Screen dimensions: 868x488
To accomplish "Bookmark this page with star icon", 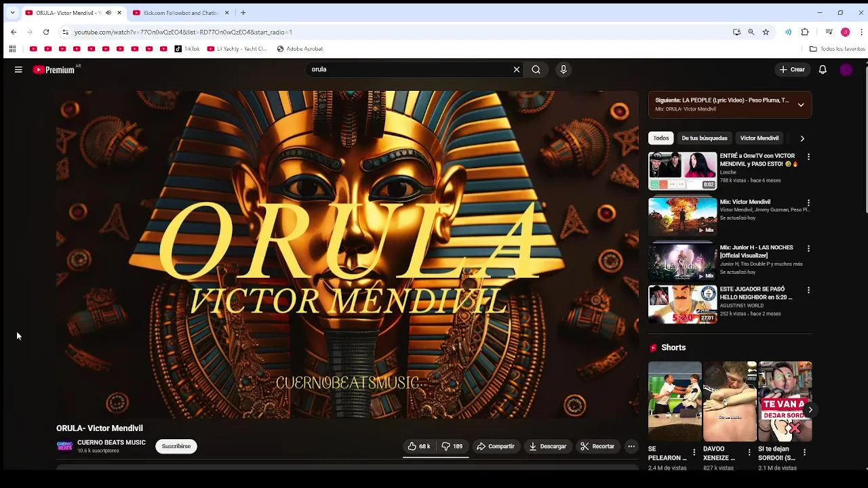I will click(x=766, y=32).
